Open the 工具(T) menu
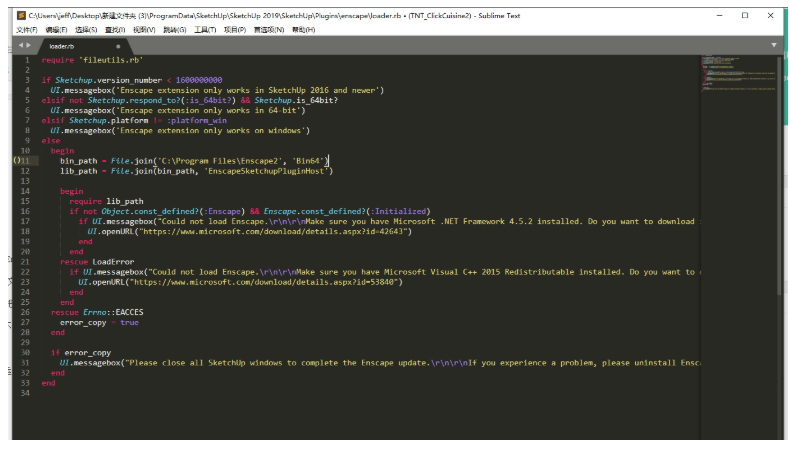Viewport: 789px width, 457px height. (205, 30)
